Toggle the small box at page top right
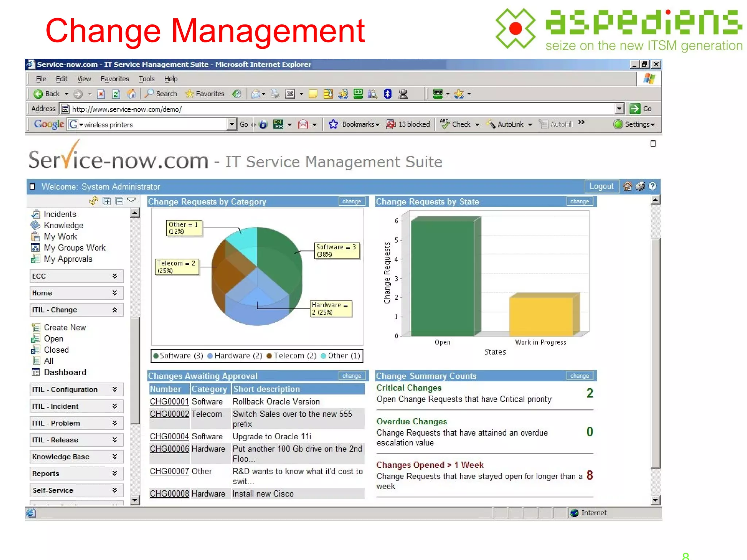Viewport: 747px width, 560px height. click(x=653, y=144)
